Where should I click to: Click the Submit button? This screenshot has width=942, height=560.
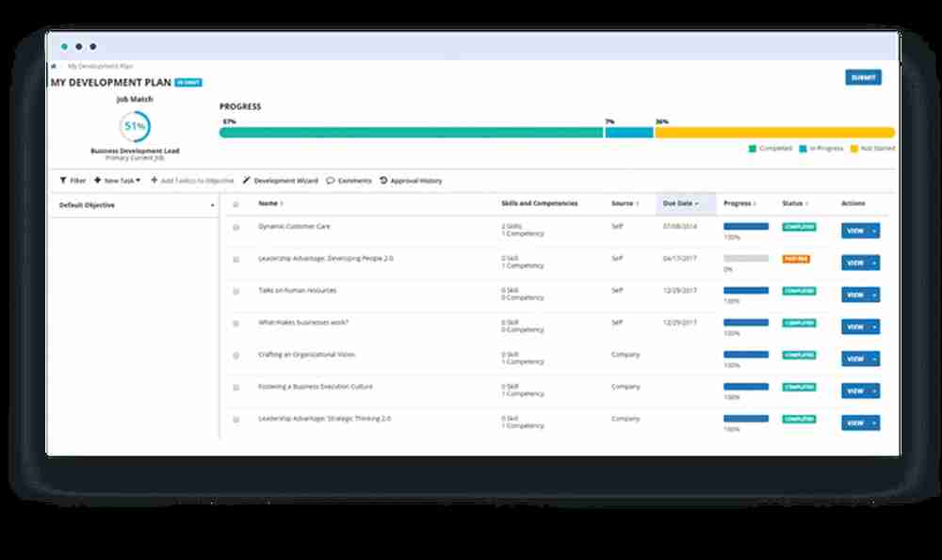tap(863, 77)
